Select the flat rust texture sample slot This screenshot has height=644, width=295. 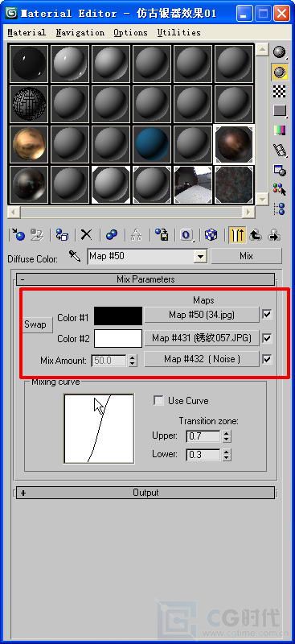[x=234, y=184]
